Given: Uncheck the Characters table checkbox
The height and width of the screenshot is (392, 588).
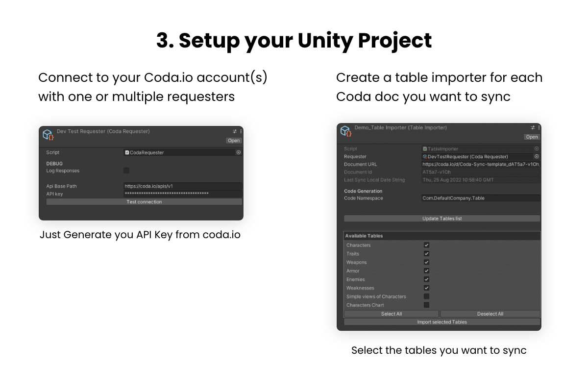Looking at the screenshot, I should point(426,245).
